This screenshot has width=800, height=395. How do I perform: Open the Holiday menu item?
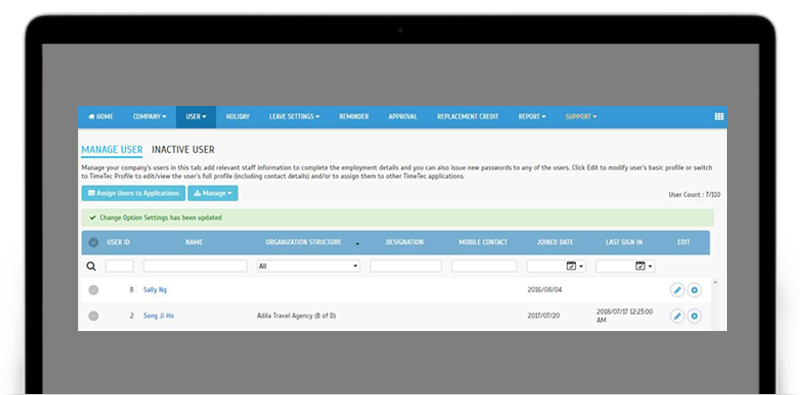coord(238,116)
